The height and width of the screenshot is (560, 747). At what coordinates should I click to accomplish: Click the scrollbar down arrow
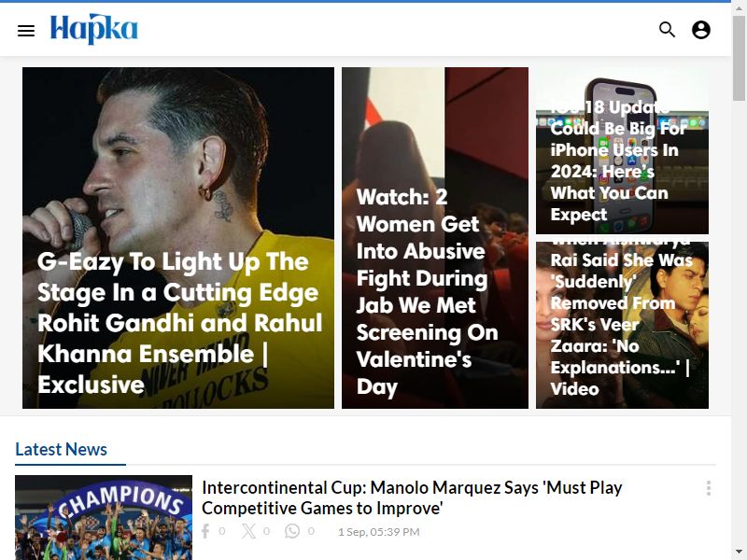coord(739,553)
